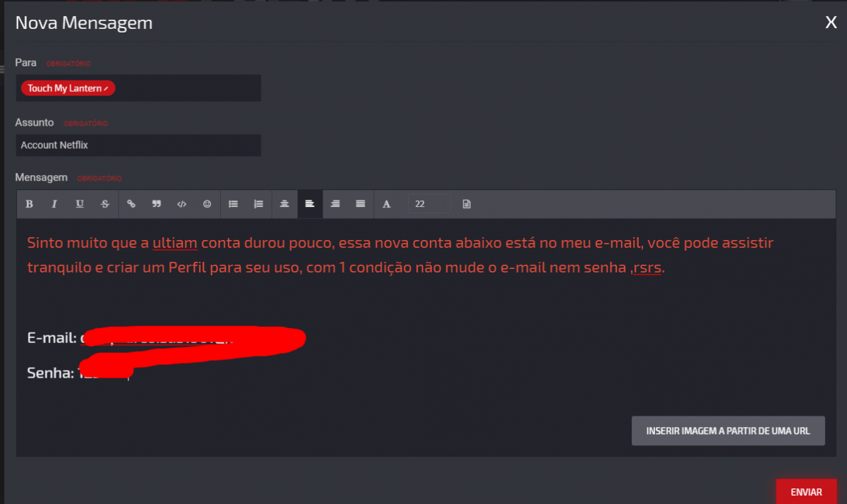Image resolution: width=847 pixels, height=504 pixels.
Task: Click the Inserir imagem a partir de uma URL button
Action: pyautogui.click(x=728, y=431)
